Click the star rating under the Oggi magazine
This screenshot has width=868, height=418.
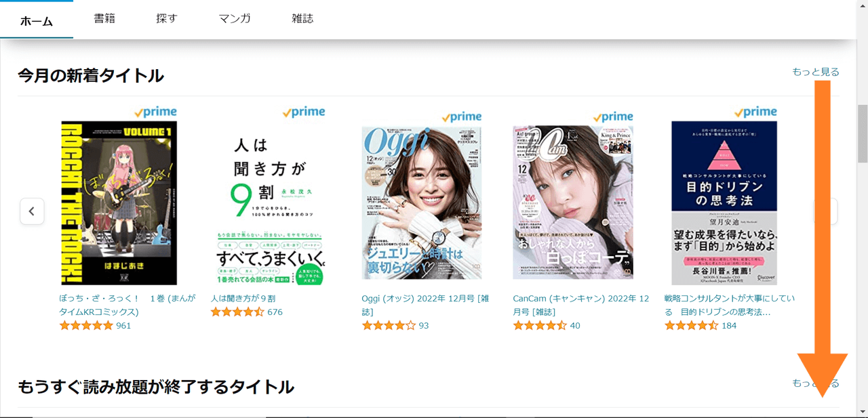point(389,326)
